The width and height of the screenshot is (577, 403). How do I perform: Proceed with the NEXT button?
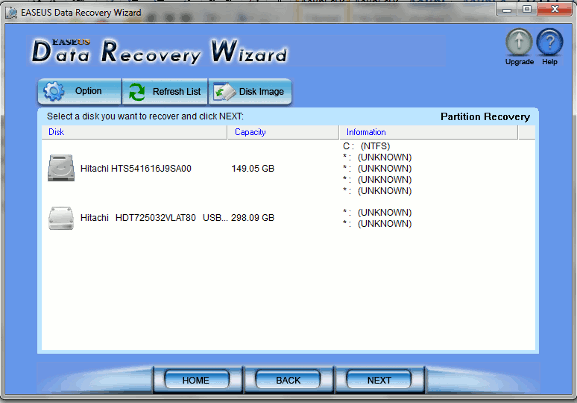[379, 379]
